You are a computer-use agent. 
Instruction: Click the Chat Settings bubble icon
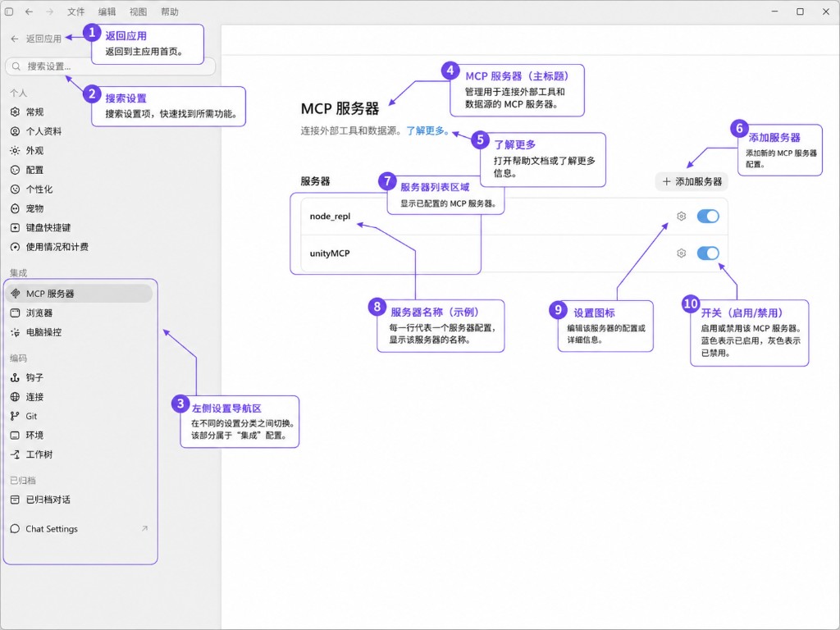pyautogui.click(x=15, y=529)
